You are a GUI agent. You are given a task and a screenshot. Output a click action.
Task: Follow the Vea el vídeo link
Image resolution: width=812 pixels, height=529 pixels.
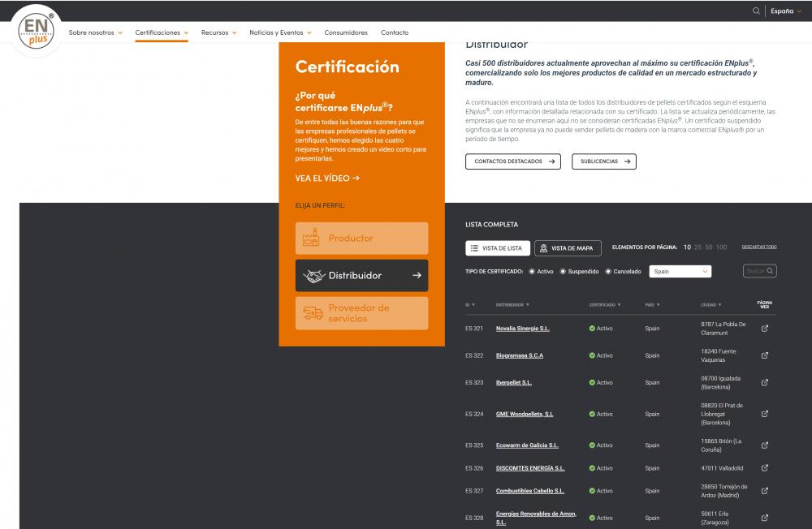(327, 178)
